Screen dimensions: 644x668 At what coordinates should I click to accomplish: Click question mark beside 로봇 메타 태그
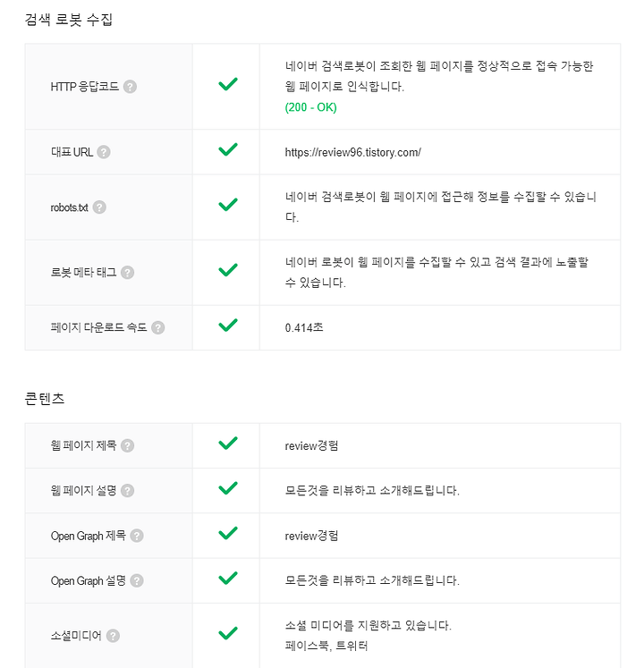[x=127, y=272]
